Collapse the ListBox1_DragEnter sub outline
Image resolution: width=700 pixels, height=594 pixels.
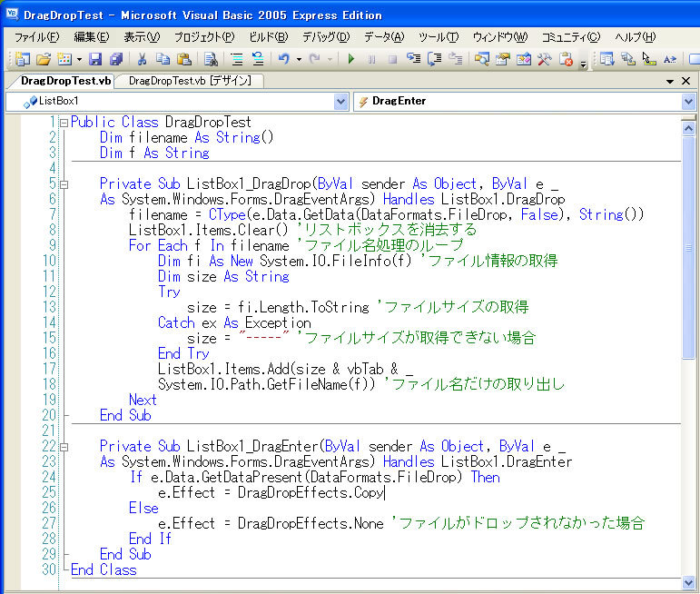pos(64,447)
